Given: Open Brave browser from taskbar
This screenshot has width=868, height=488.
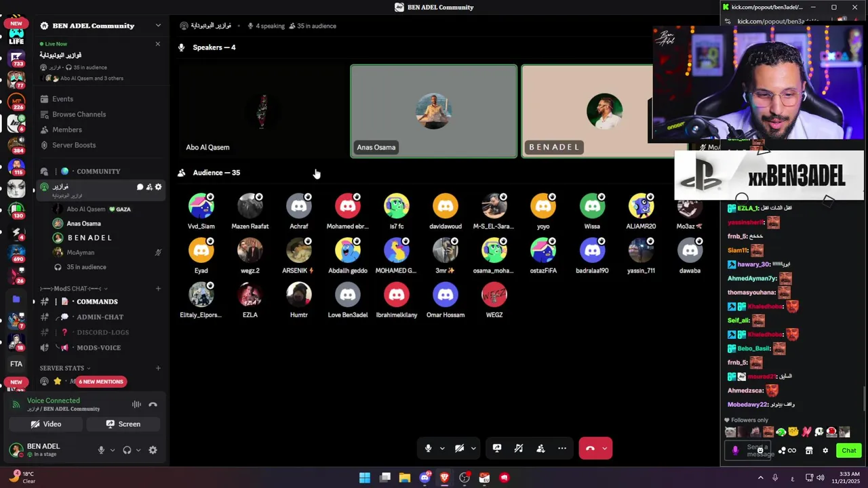Looking at the screenshot, I should (x=445, y=478).
